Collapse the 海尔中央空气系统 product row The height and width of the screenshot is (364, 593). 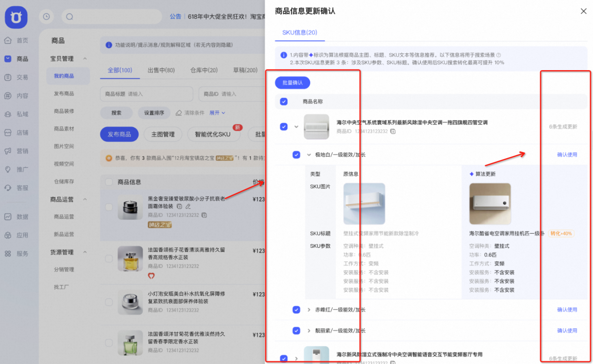(296, 126)
